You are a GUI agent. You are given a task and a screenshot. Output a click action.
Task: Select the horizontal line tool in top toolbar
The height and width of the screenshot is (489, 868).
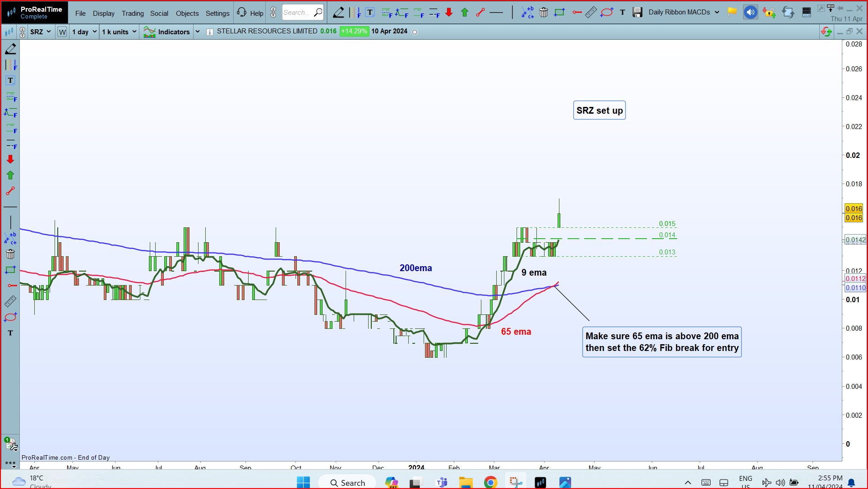[496, 13]
